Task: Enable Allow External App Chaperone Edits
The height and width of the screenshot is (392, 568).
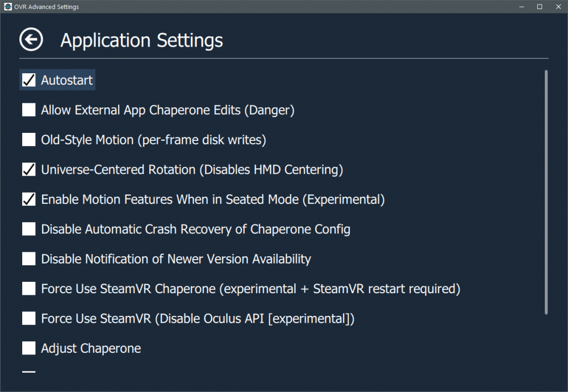Action: pyautogui.click(x=29, y=110)
